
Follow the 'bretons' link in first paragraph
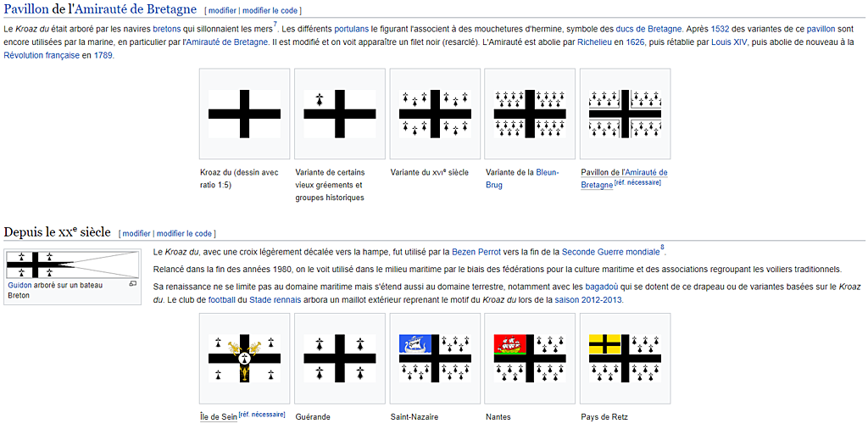tap(167, 28)
